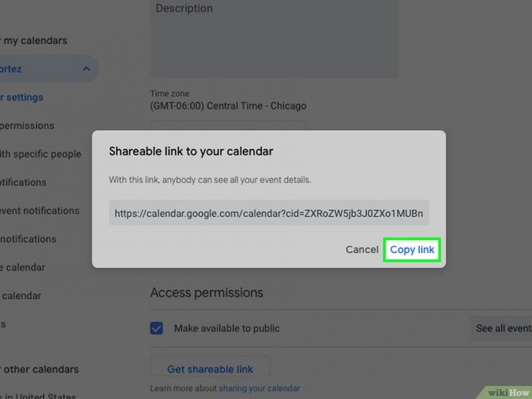Go to Access permissions in sidebar
532x399 pixels.
[x=27, y=126]
